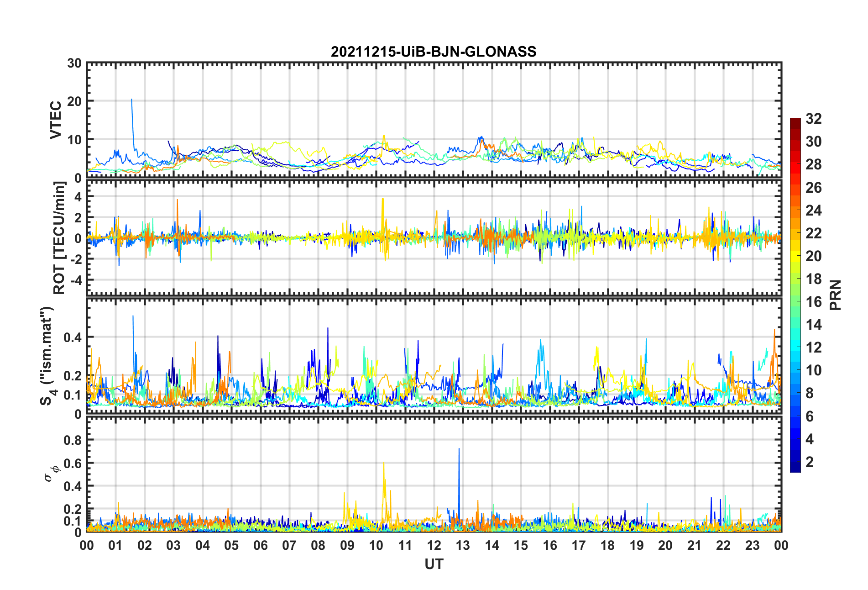Viewport: 868px width, 590px height.
Task: Click colorbar tick label 8
Action: tap(810, 393)
